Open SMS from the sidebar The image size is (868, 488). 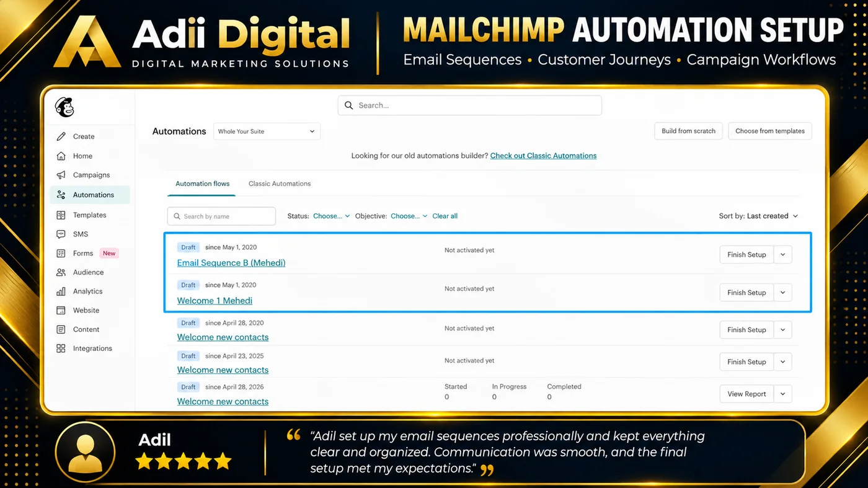pos(81,234)
